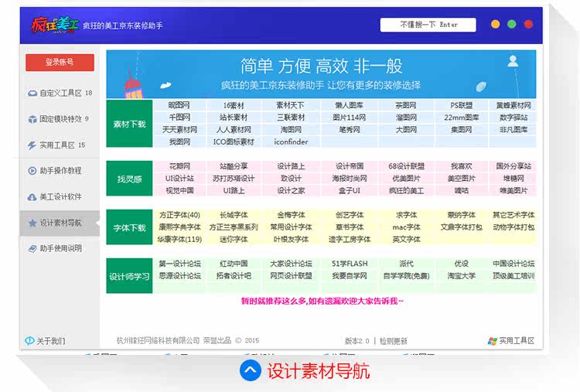Image resolution: width=580 pixels, height=392 pixels.
Task: Open the 站酷分享 link
Action: [x=234, y=166]
